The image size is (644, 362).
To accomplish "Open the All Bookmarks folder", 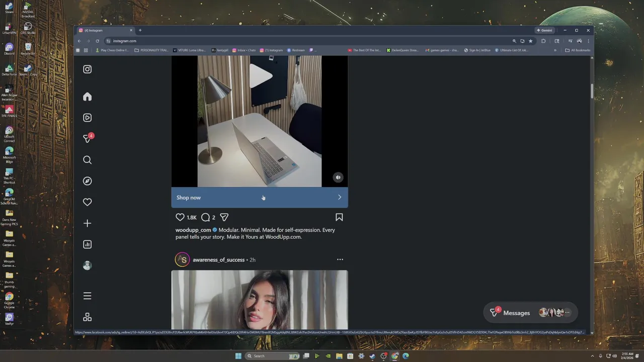I will pyautogui.click(x=578, y=50).
